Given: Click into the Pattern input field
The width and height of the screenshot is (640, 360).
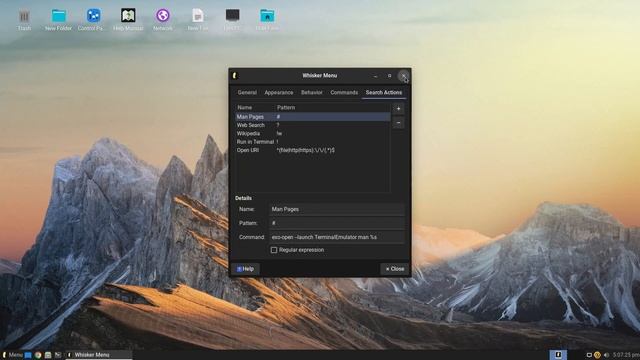Looking at the screenshot, I should tap(337, 223).
